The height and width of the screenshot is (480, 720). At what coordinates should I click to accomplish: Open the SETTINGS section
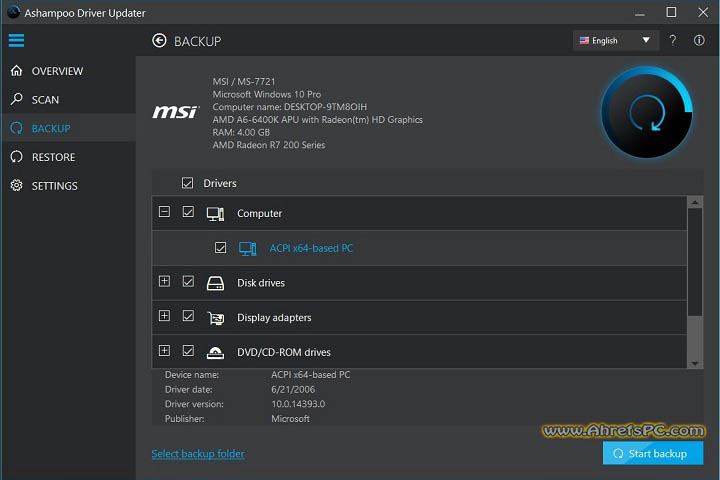pyautogui.click(x=54, y=186)
